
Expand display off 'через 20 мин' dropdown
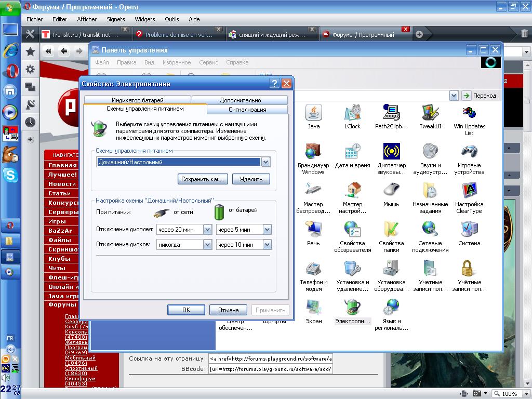(207, 230)
